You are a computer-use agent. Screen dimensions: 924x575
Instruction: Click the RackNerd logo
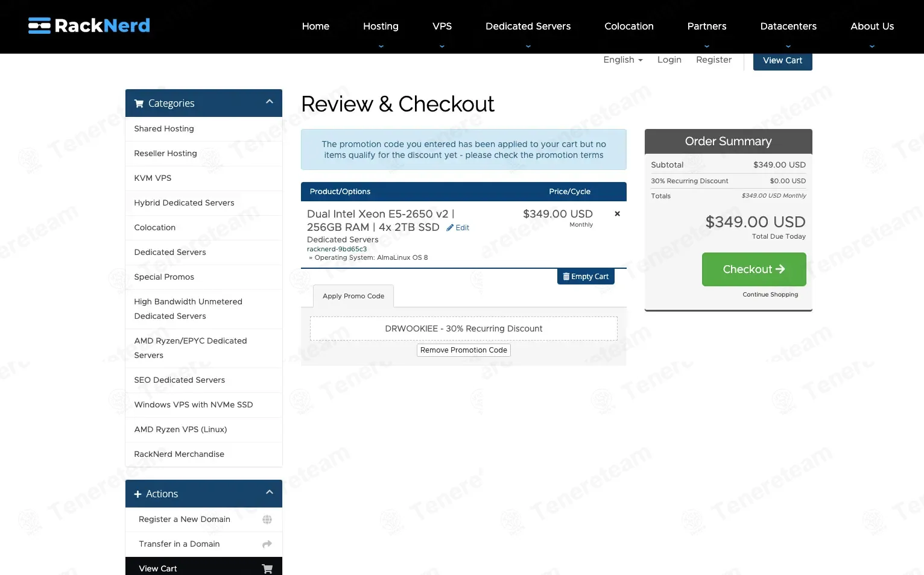89,25
